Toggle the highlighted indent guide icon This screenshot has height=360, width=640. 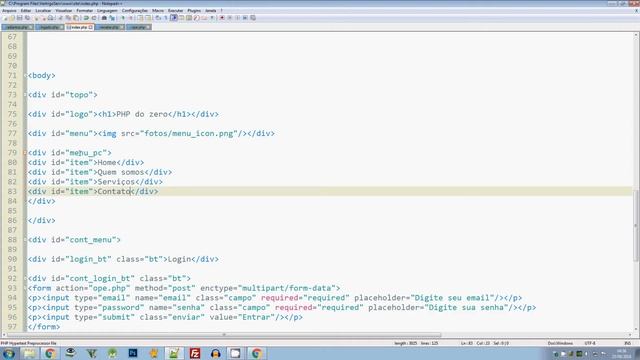click(x=173, y=18)
